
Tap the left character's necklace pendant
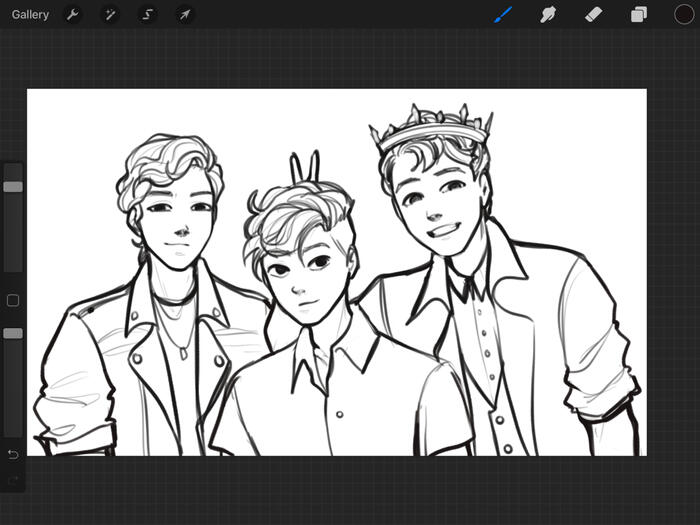click(184, 351)
